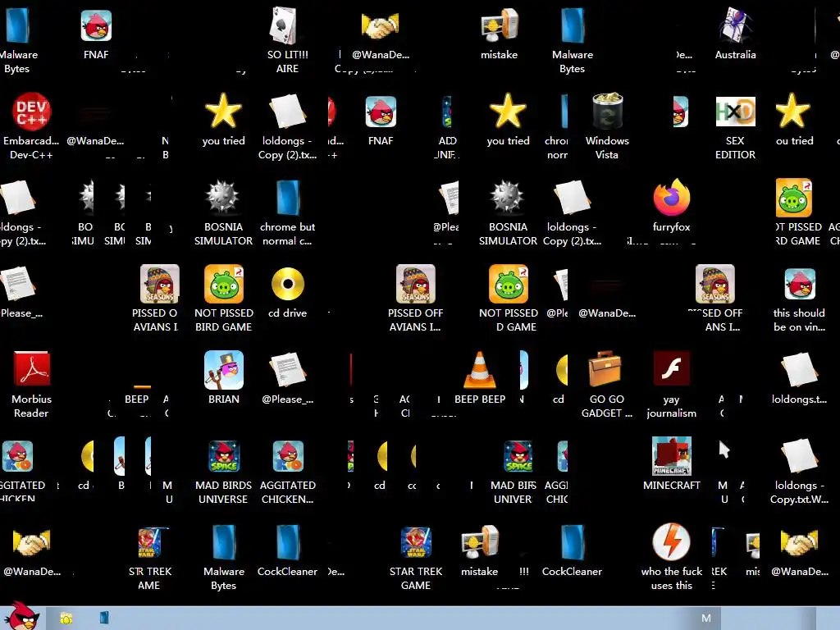Click the 'yay journalism' label text
The image size is (840, 630).
[x=671, y=406]
